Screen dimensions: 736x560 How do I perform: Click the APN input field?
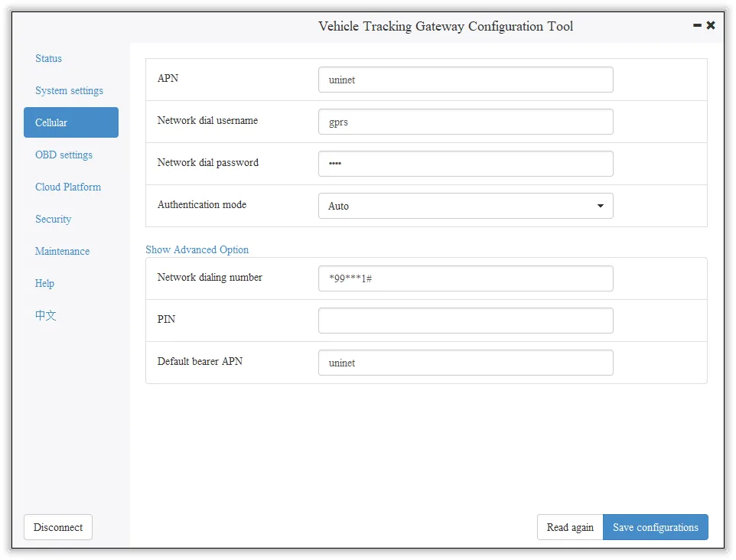click(x=466, y=80)
